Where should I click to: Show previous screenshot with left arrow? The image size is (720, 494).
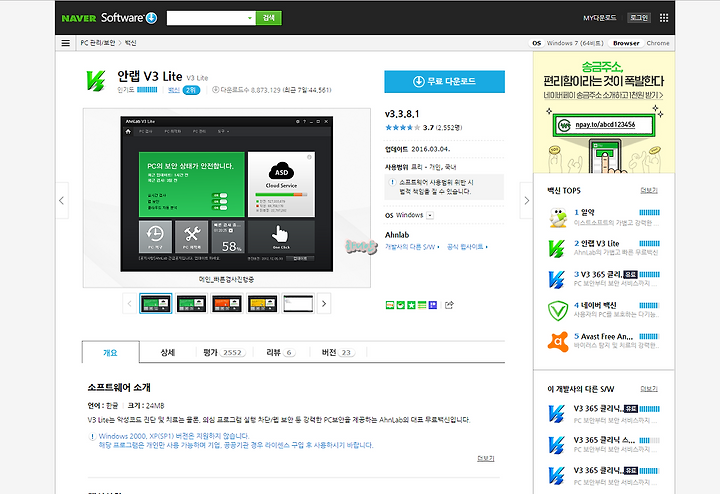(62, 201)
